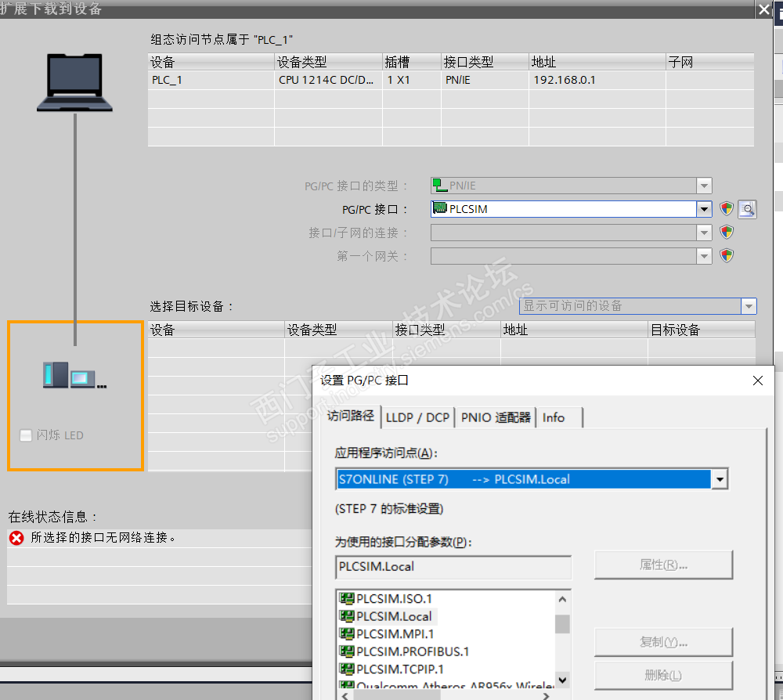This screenshot has width=783, height=700.
Task: Click the interface list scroll left arrow
Action: point(345,695)
